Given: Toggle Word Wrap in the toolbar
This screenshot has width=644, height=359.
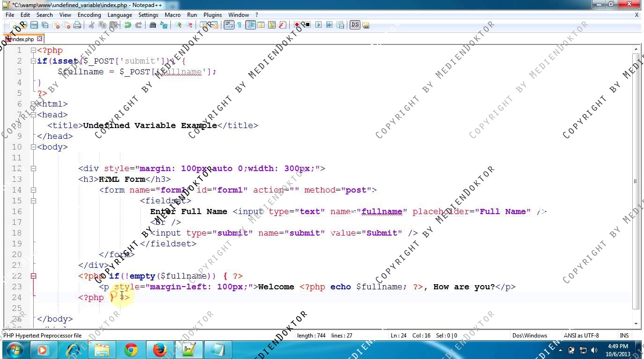Looking at the screenshot, I should (229, 25).
